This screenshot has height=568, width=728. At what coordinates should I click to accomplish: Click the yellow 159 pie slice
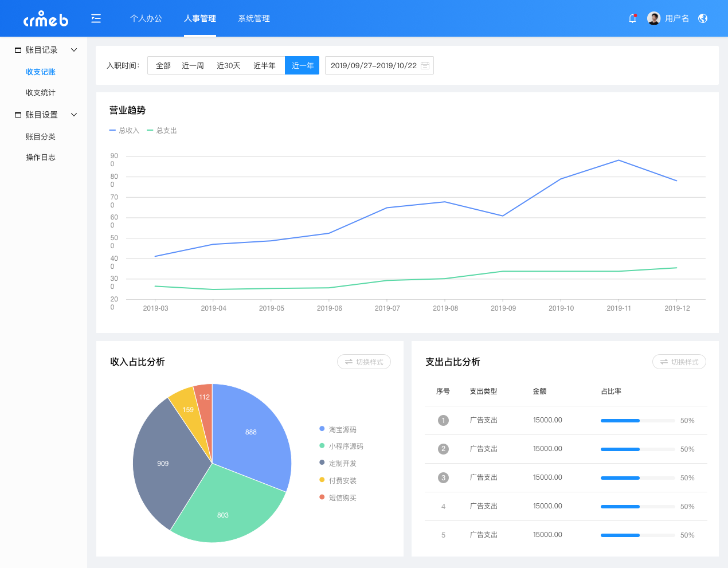pyautogui.click(x=188, y=409)
